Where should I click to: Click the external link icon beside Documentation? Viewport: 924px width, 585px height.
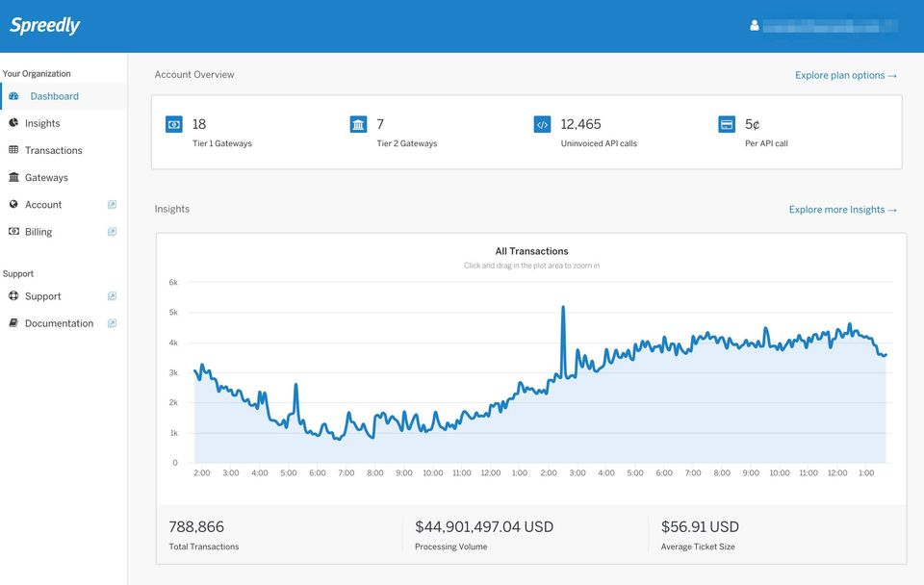tap(112, 323)
